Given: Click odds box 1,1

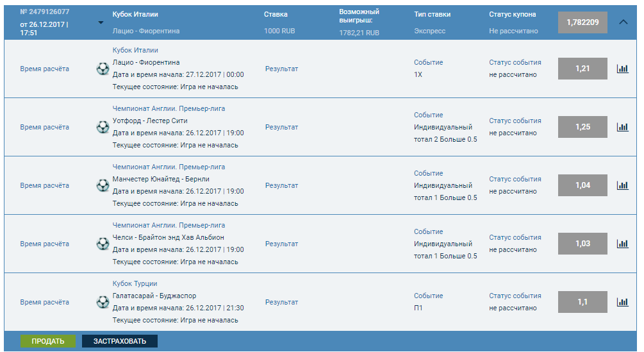Looking at the screenshot, I should point(582,302).
